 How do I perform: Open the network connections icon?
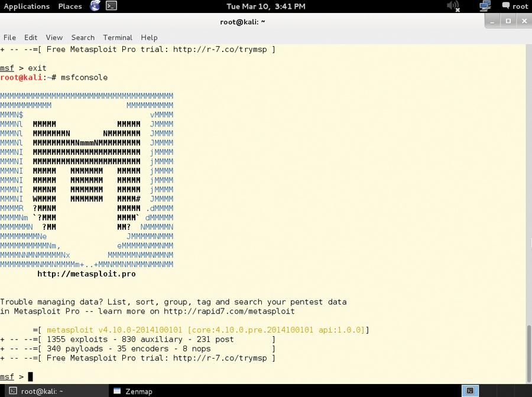click(485, 6)
